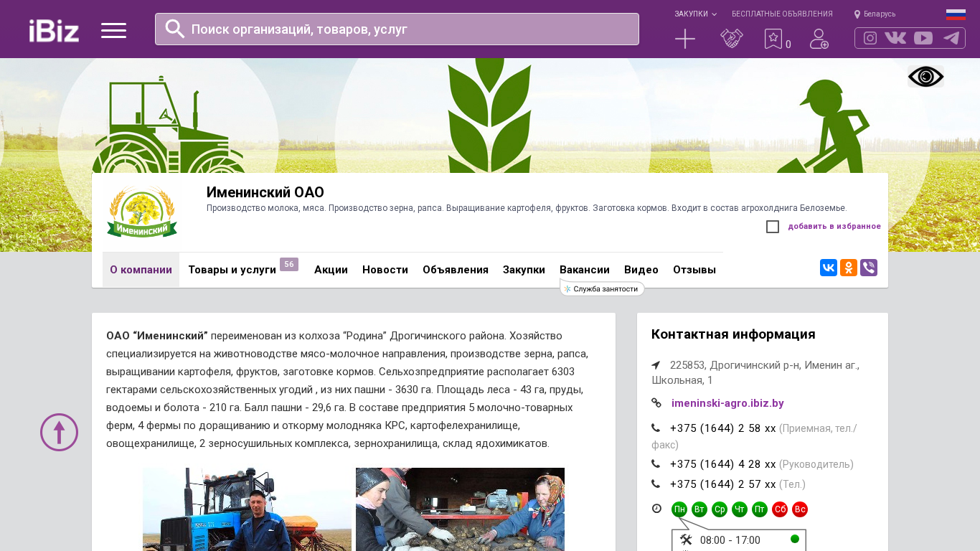The width and height of the screenshot is (980, 551).
Task: Open the potato sorting workers photo
Action: tap(460, 509)
